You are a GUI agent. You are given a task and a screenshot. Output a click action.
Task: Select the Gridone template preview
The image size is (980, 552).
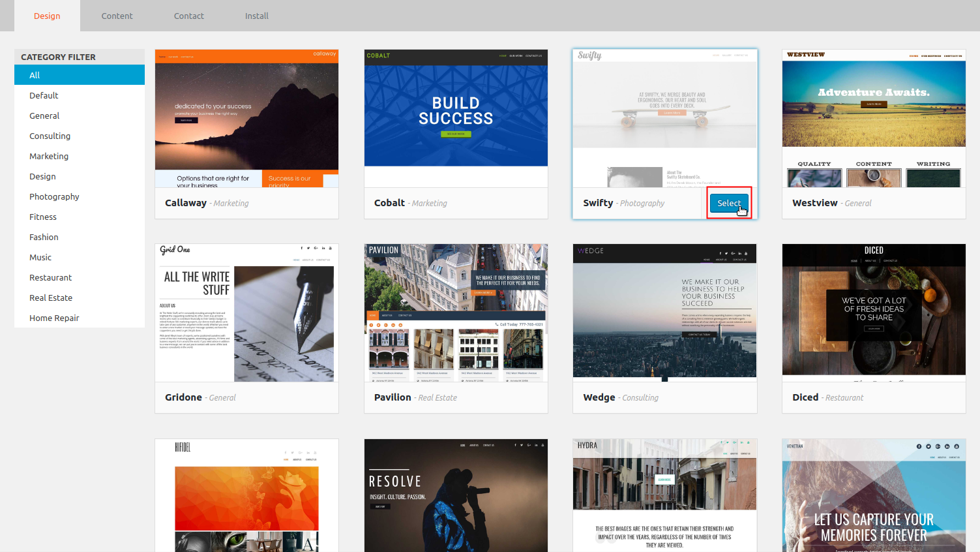click(246, 313)
